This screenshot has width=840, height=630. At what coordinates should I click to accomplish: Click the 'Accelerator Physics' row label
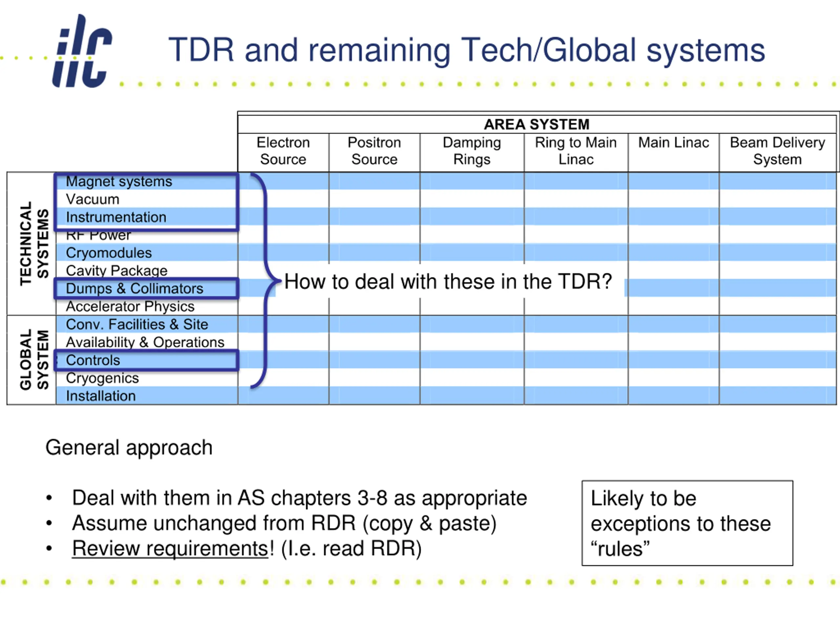(130, 306)
